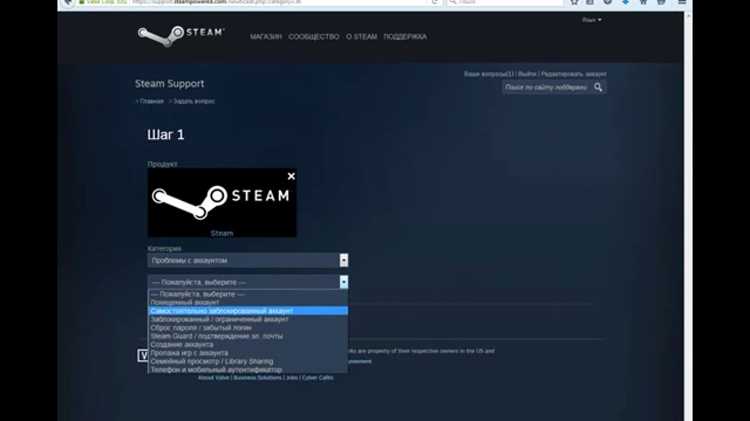This screenshot has width=750, height=421.
Task: Open the МАГАЗИН menu
Action: [266, 37]
